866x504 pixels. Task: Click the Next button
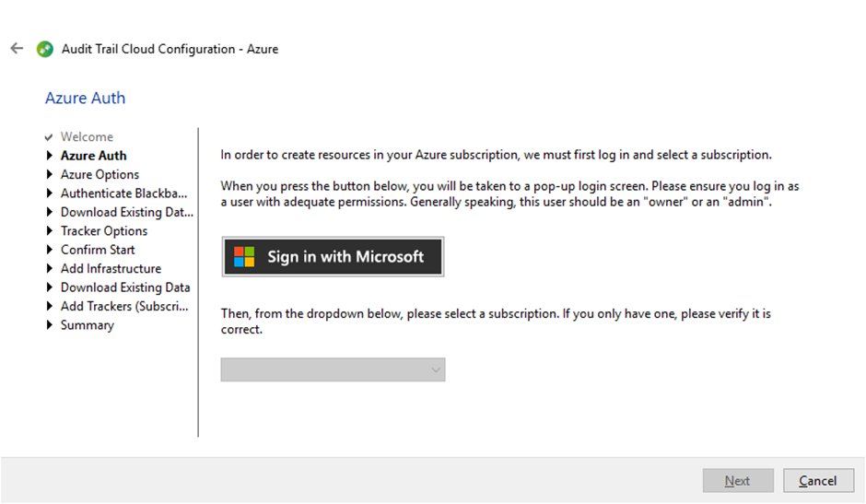pos(738,481)
